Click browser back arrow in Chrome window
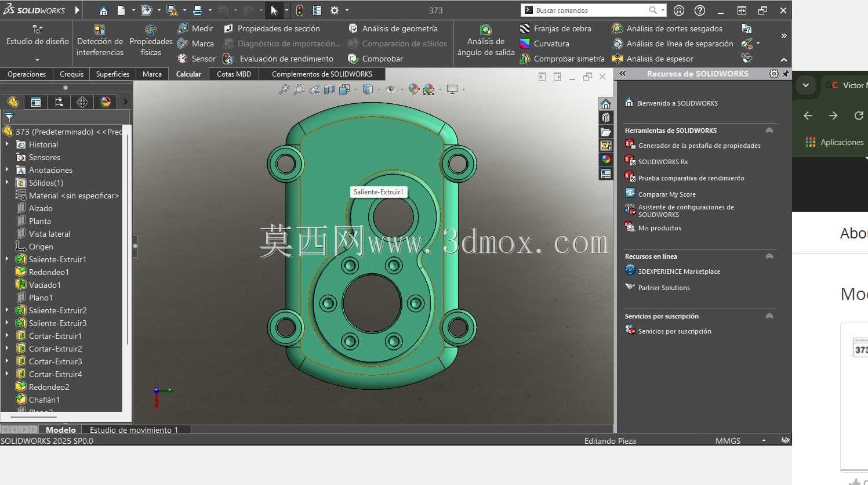Screen dimensions: 868x485 coord(808,115)
